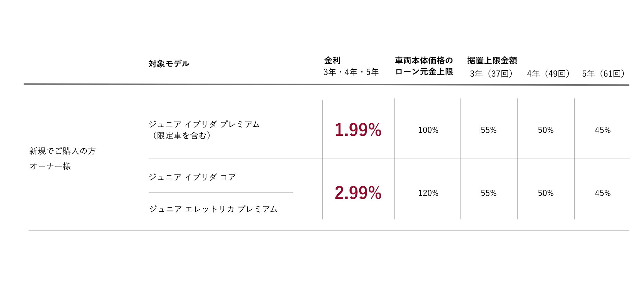Click the オーナー様 text
The width and height of the screenshot is (644, 296).
click(x=50, y=166)
